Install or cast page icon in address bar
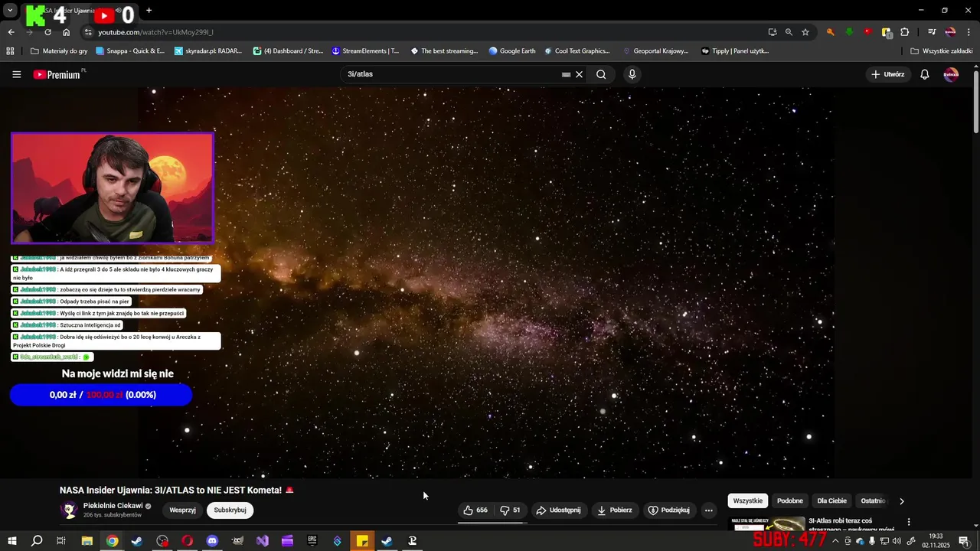Image resolution: width=980 pixels, height=551 pixels. (x=773, y=32)
